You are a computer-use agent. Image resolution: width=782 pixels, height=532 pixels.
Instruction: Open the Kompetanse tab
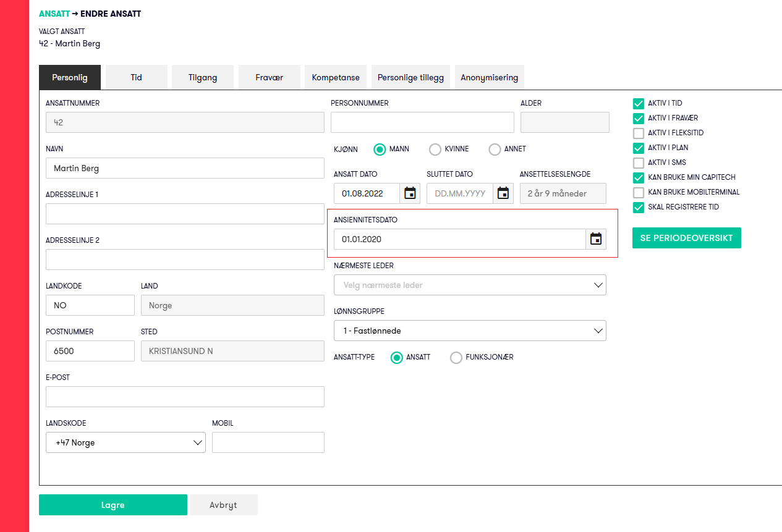point(336,77)
